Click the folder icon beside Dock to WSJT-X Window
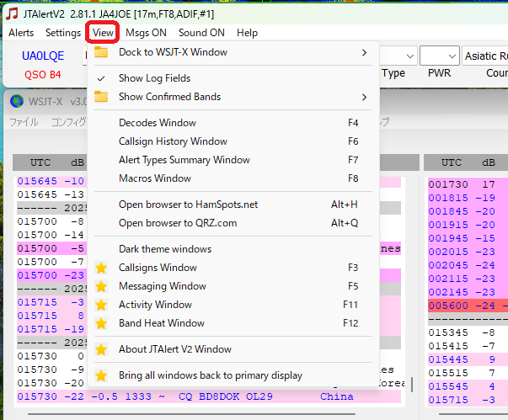 (101, 52)
